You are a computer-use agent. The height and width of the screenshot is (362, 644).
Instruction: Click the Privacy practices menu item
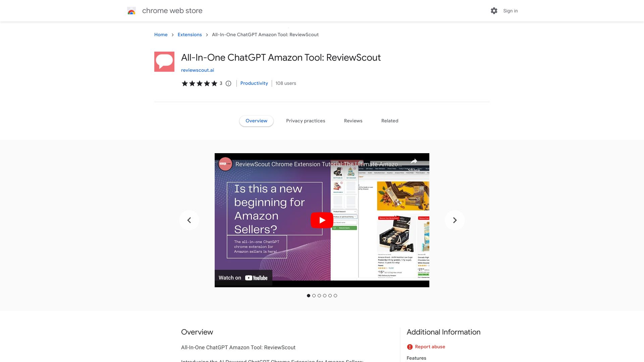(x=306, y=121)
